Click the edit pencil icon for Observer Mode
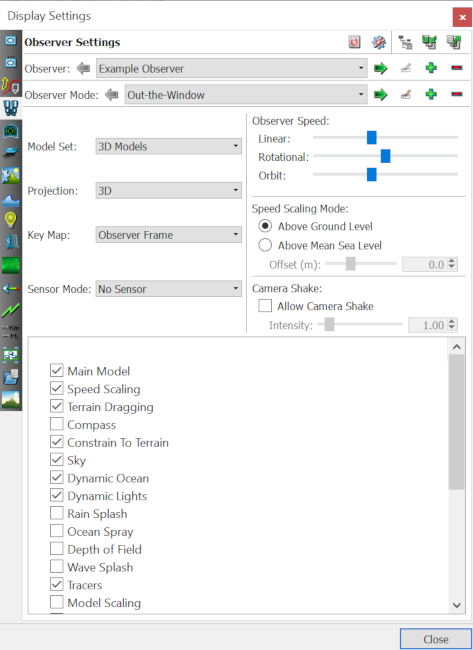The height and width of the screenshot is (650, 473). (406, 95)
